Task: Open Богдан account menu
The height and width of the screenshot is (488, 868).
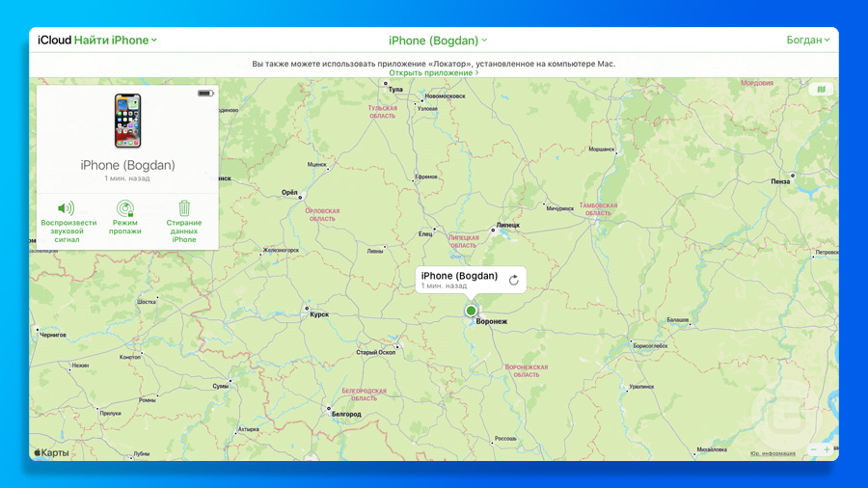Action: click(x=807, y=40)
